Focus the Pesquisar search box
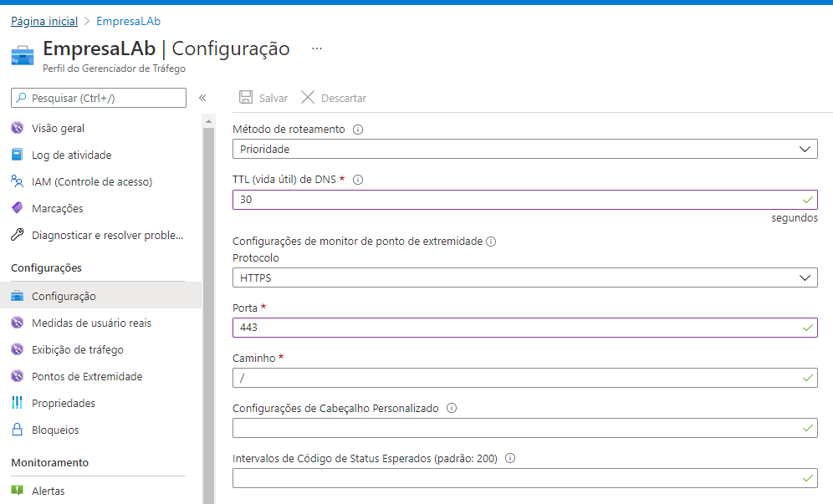This screenshot has width=833, height=504. [99, 98]
